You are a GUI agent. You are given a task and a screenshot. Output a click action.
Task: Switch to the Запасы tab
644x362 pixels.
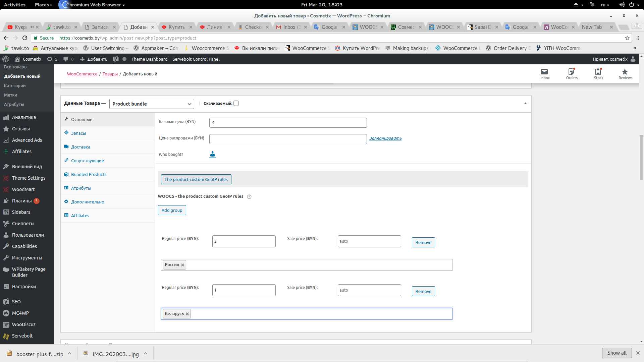tap(78, 133)
